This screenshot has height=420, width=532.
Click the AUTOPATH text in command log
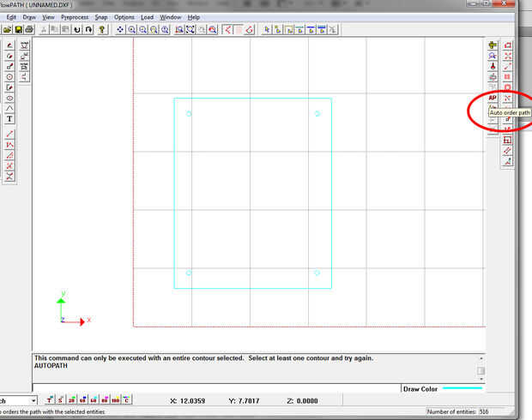(x=51, y=366)
